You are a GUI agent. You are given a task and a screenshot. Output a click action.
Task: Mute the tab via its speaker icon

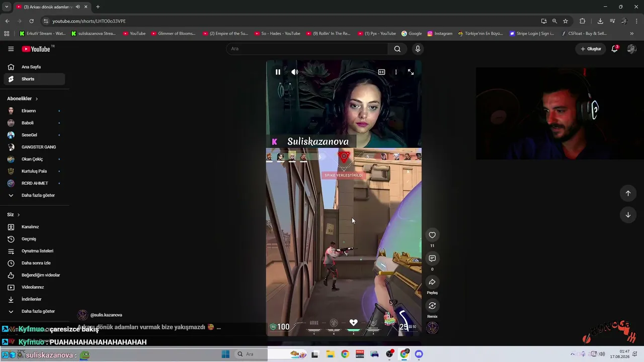(x=77, y=7)
